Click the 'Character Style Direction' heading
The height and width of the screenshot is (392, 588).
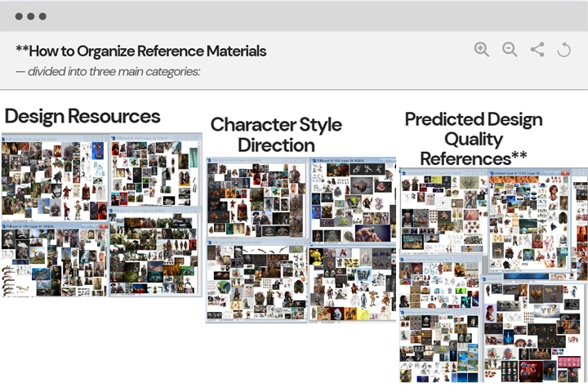(276, 135)
